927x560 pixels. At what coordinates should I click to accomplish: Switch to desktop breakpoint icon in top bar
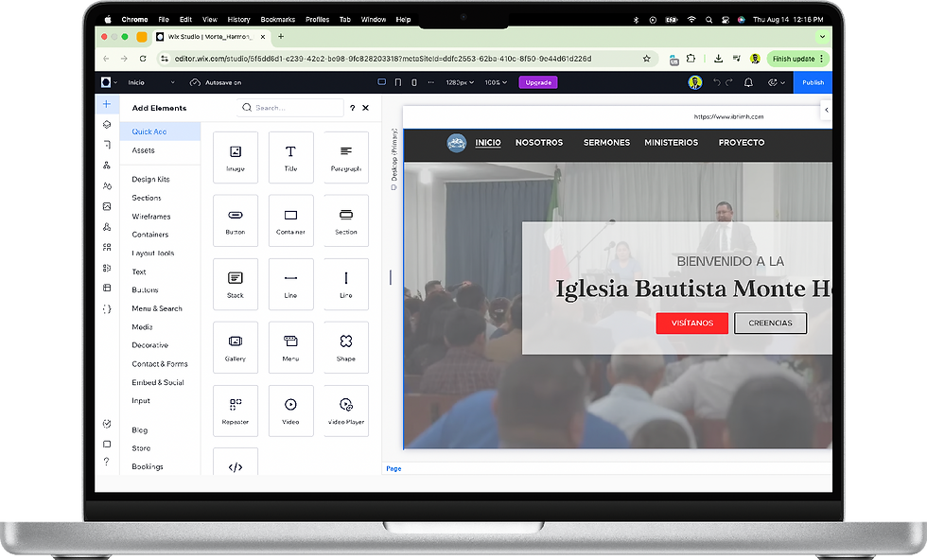pyautogui.click(x=382, y=82)
